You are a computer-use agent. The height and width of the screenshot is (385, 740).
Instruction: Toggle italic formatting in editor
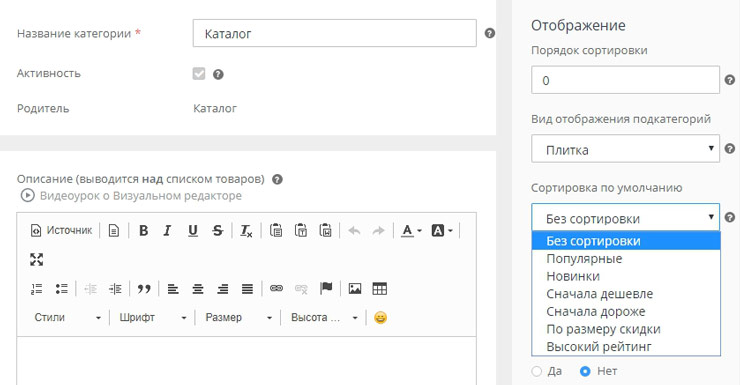[x=168, y=230]
